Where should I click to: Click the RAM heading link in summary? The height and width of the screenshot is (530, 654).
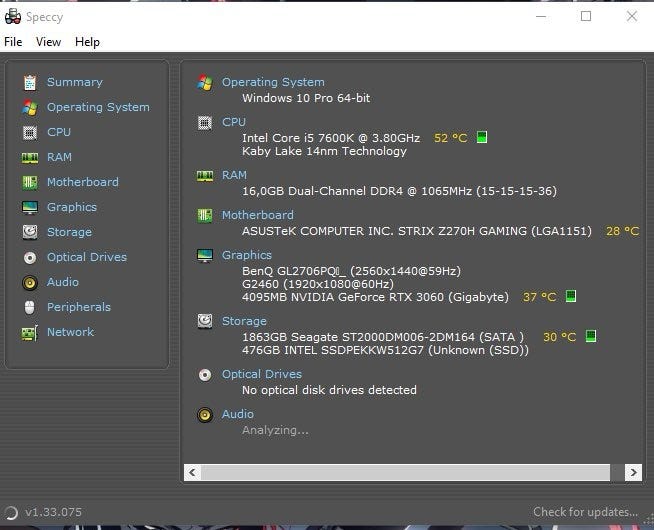pos(234,175)
